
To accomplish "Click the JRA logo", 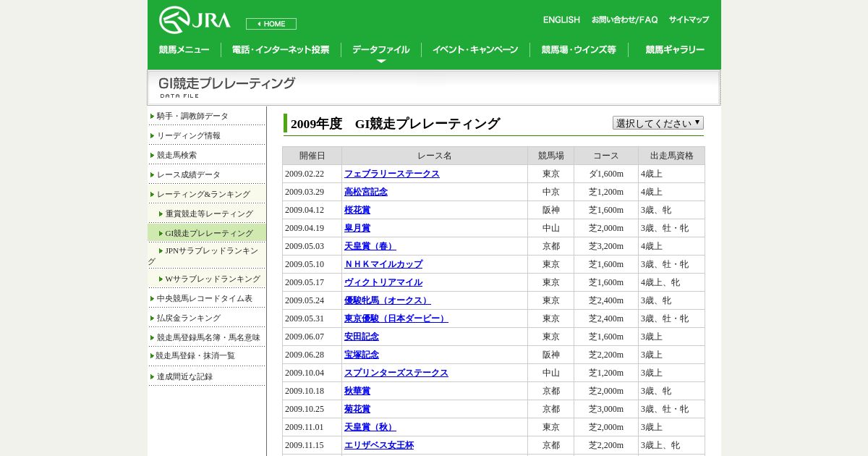I will click(195, 20).
